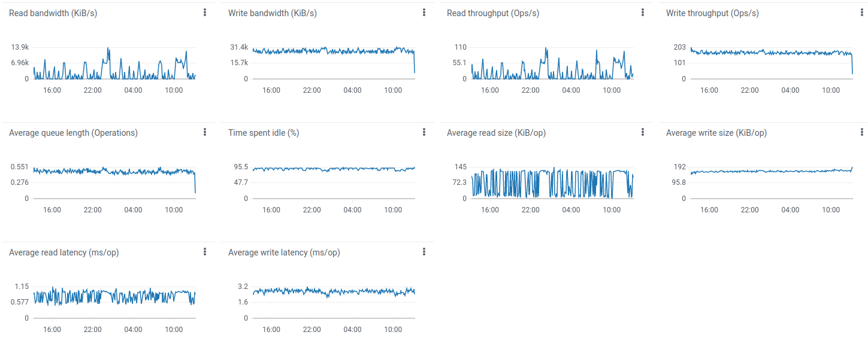
Task: Click the Read throughput graph plot area
Action: (x=551, y=66)
